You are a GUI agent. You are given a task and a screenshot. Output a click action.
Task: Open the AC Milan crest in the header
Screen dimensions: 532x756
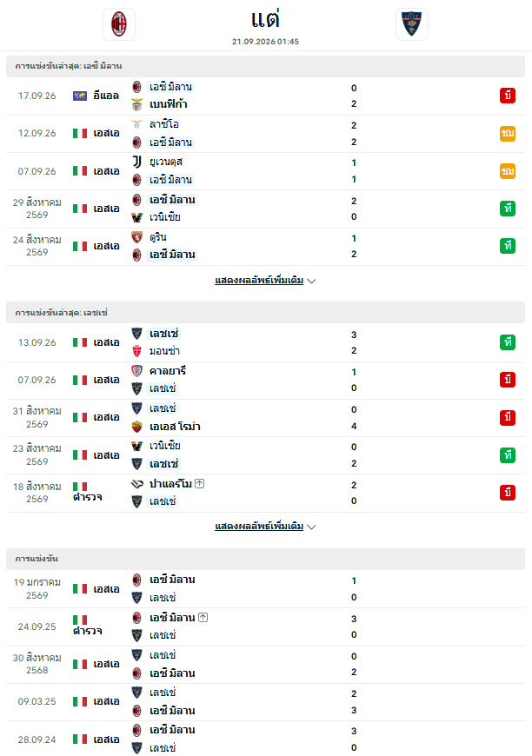click(x=119, y=24)
